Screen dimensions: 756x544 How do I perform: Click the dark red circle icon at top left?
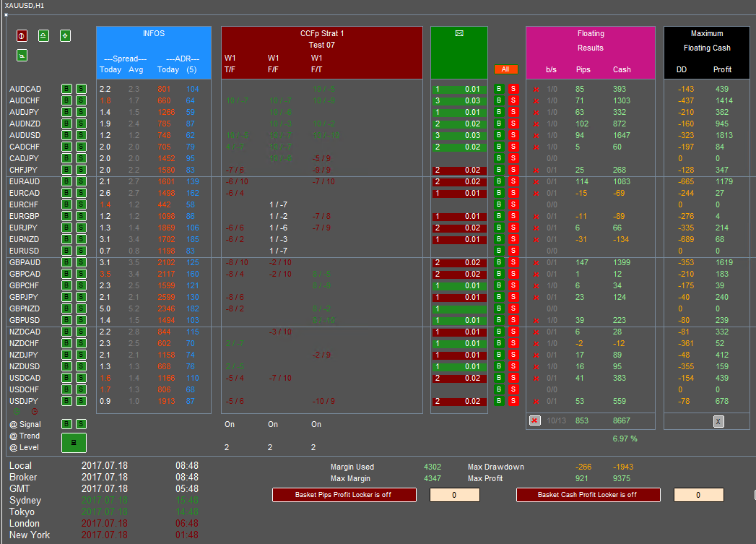point(22,35)
